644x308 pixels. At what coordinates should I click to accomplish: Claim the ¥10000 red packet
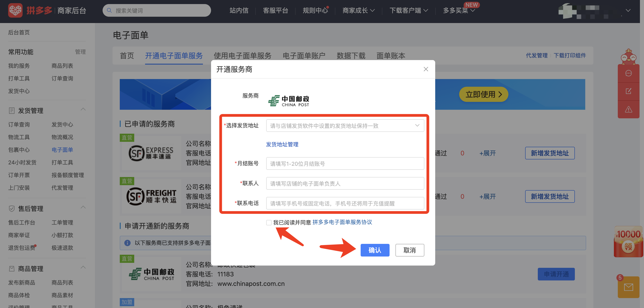(x=628, y=242)
